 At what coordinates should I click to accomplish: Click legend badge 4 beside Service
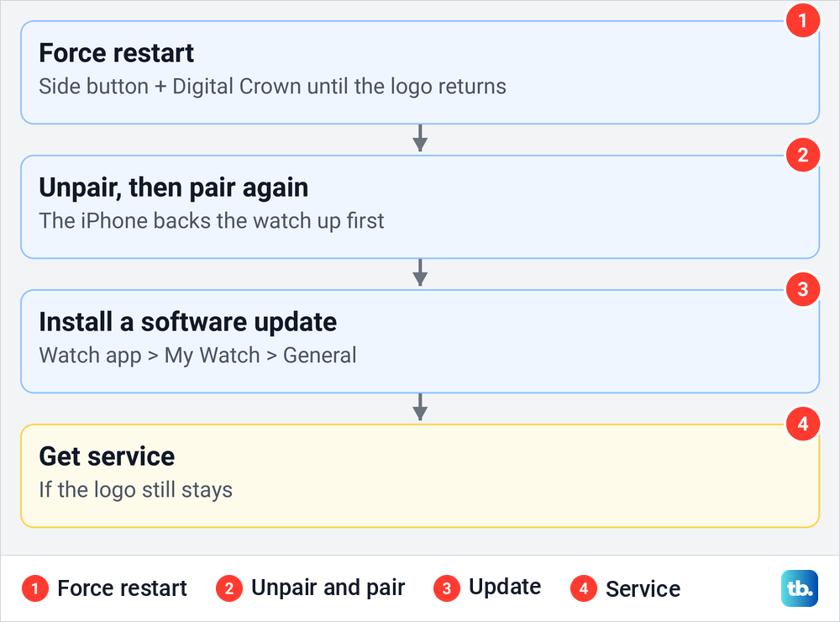tap(584, 588)
